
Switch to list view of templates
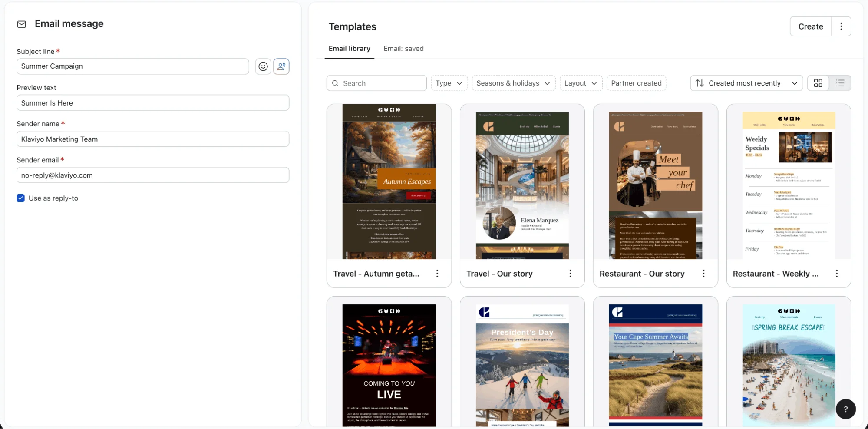tap(840, 83)
